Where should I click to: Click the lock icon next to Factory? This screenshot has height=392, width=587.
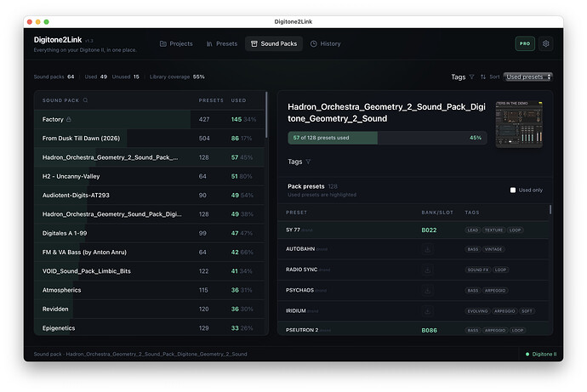(x=69, y=119)
